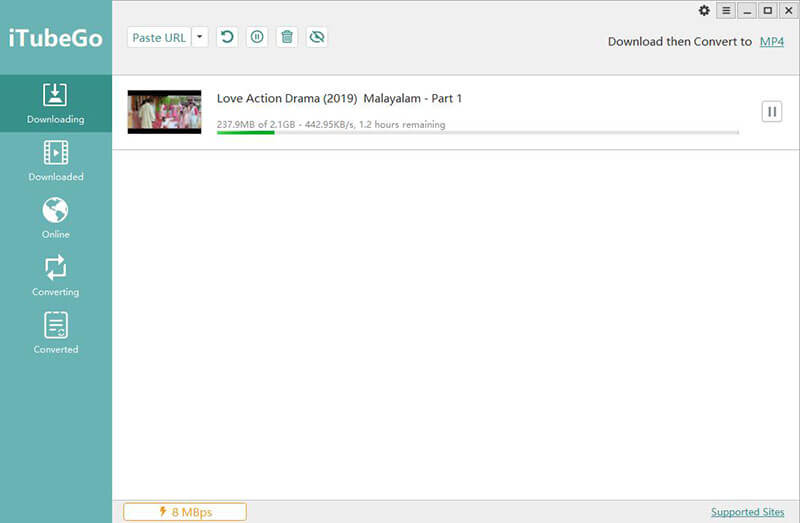Pause the Love Action Drama download
The width and height of the screenshot is (800, 523).
pos(772,112)
